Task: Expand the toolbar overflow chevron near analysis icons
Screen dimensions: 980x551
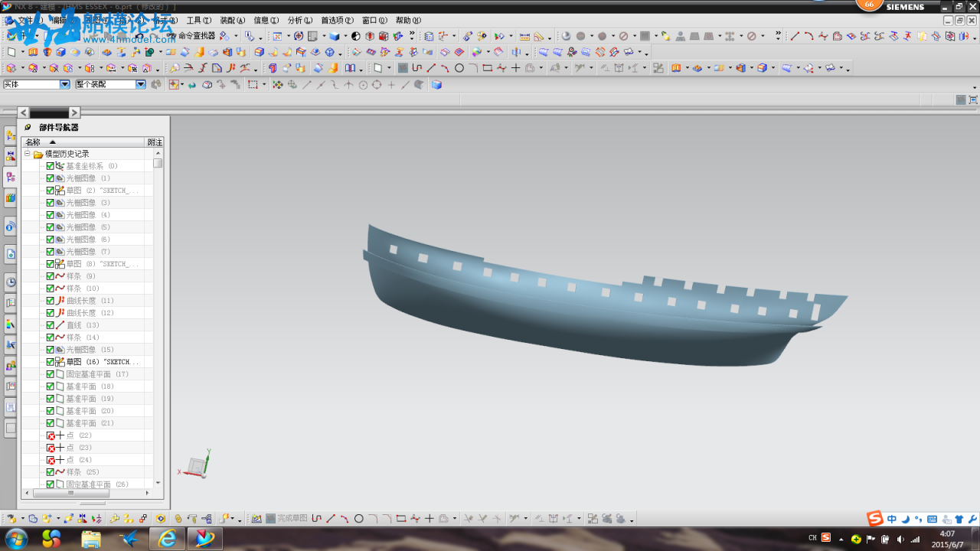Action: click(412, 36)
